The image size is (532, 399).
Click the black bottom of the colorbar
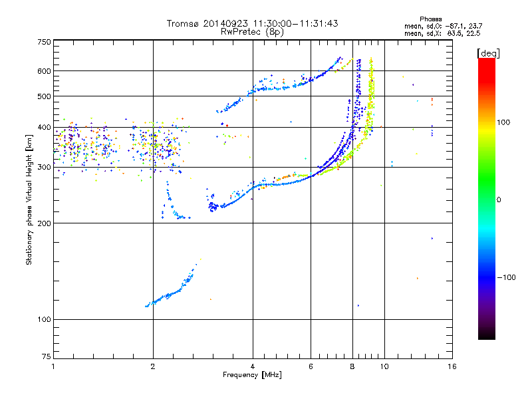(x=487, y=334)
